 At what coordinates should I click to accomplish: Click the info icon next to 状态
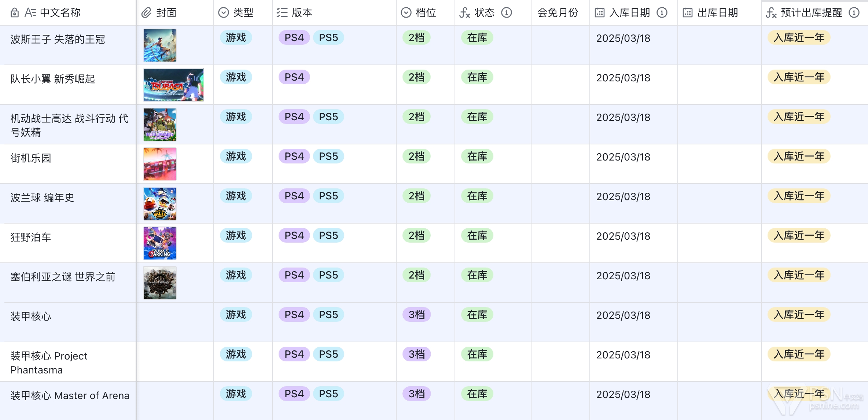(x=507, y=13)
